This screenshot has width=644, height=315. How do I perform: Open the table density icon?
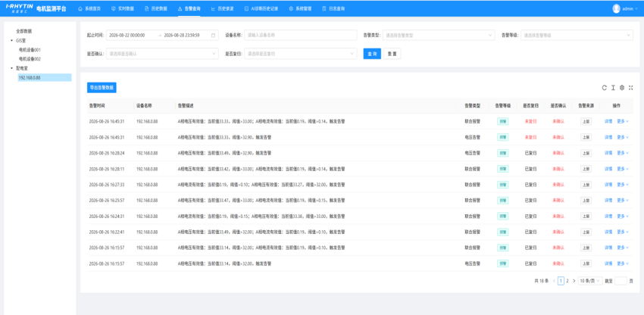613,88
